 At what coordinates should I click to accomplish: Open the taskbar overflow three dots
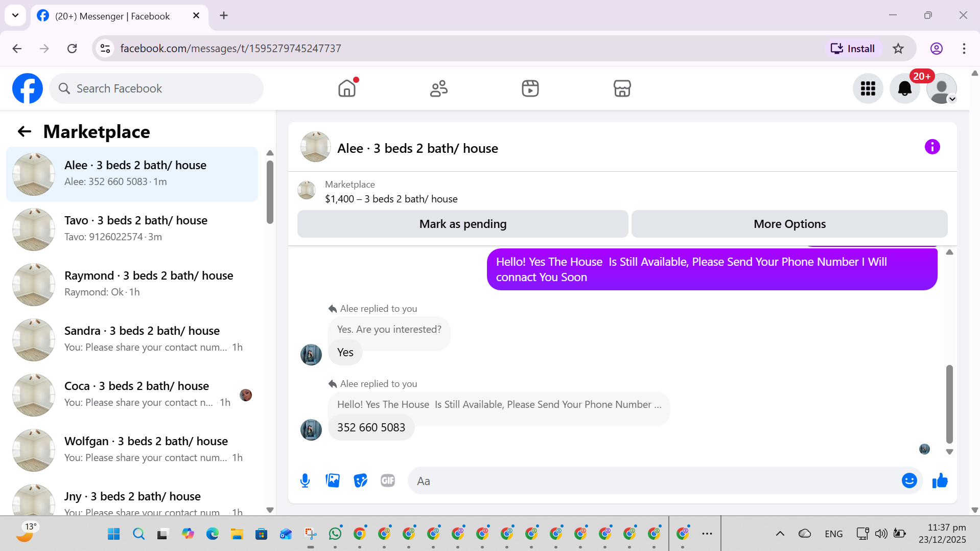pos(707,534)
